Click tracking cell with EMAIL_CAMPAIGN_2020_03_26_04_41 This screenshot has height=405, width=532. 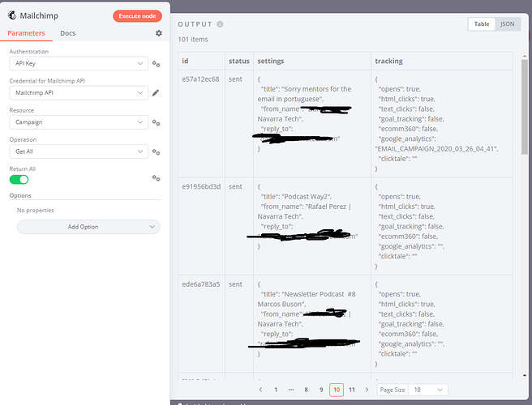click(x=442, y=124)
